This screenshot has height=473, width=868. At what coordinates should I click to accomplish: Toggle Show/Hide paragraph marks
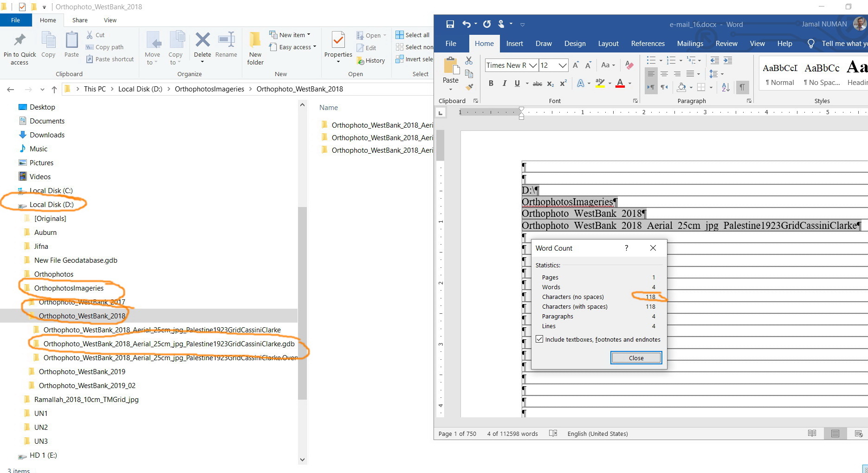[x=743, y=87]
